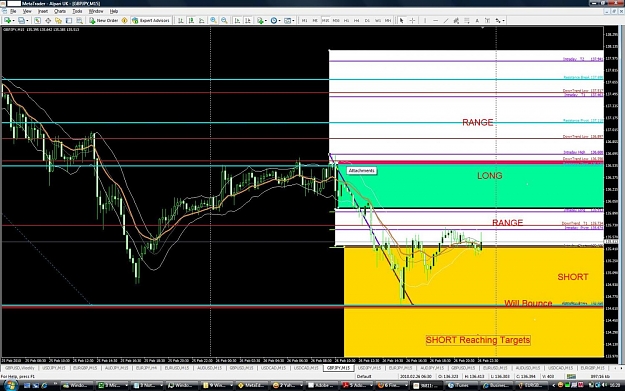Select the Text tool (A)
This screenshot has height=391, width=625.
477,20
